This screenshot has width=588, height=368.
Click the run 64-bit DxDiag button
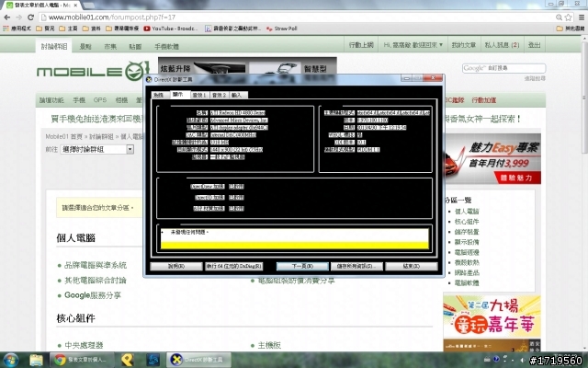click(234, 266)
